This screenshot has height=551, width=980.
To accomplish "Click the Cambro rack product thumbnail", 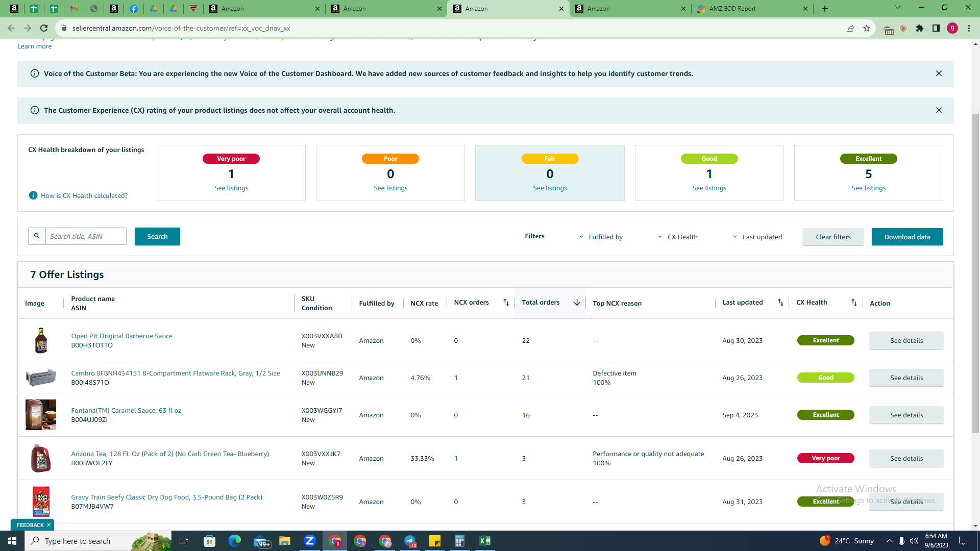I will click(41, 378).
